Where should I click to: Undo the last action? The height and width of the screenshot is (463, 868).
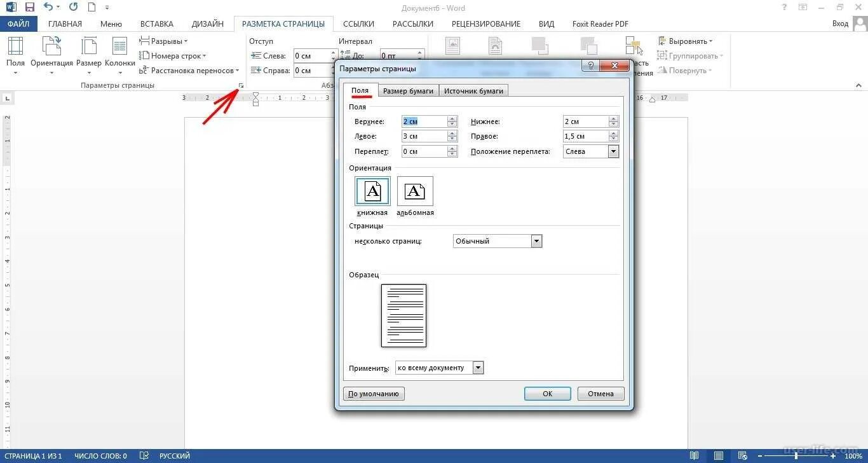pyautogui.click(x=48, y=8)
